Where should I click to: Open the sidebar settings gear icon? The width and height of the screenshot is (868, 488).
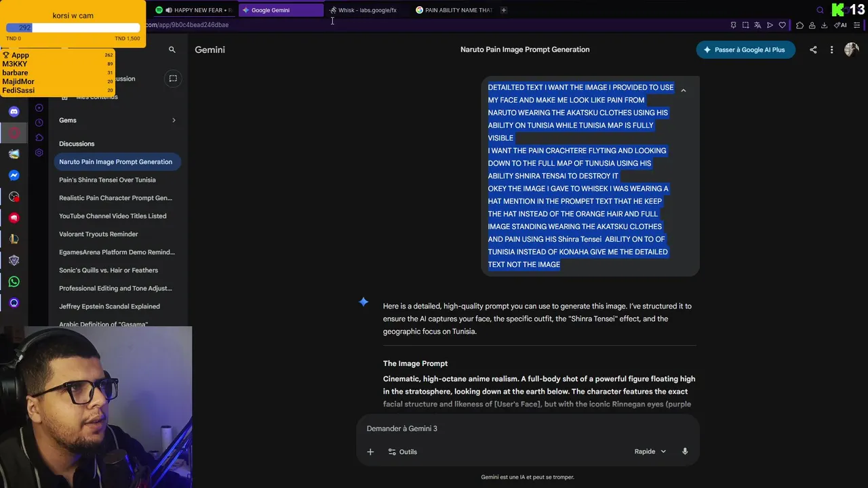[x=39, y=152]
